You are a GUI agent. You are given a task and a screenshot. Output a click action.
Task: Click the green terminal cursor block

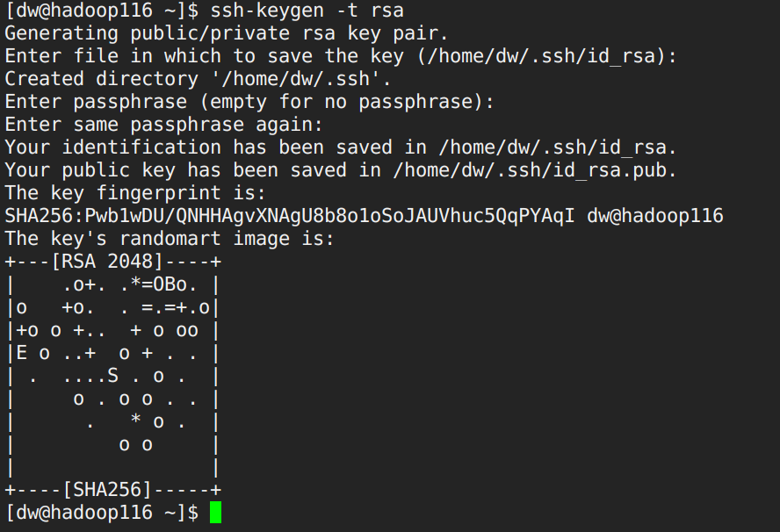[215, 512]
